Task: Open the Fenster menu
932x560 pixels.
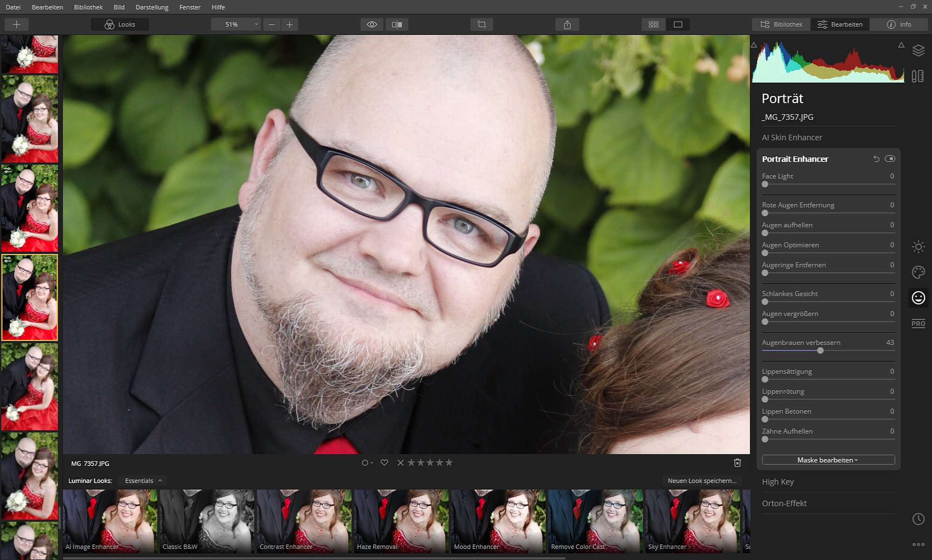Action: click(x=190, y=7)
